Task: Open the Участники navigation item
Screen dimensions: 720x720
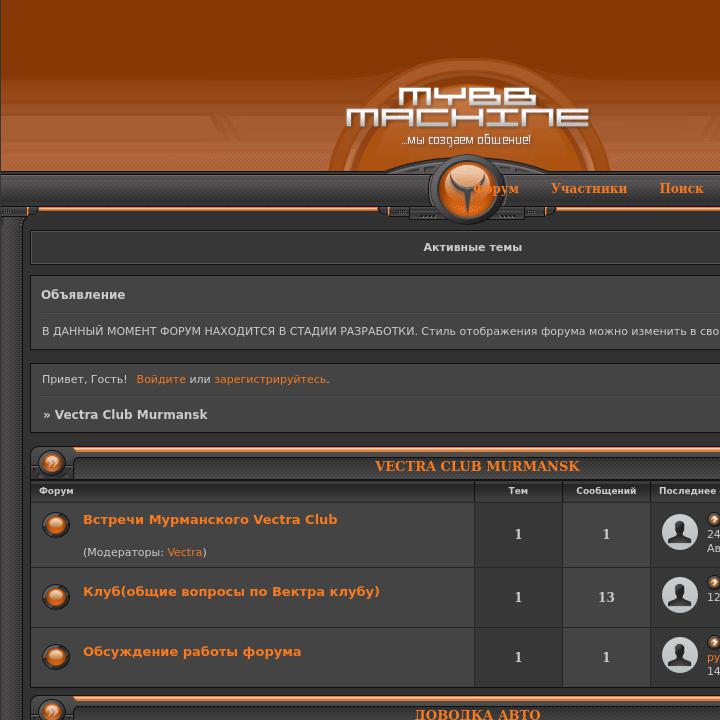Action: [x=589, y=188]
